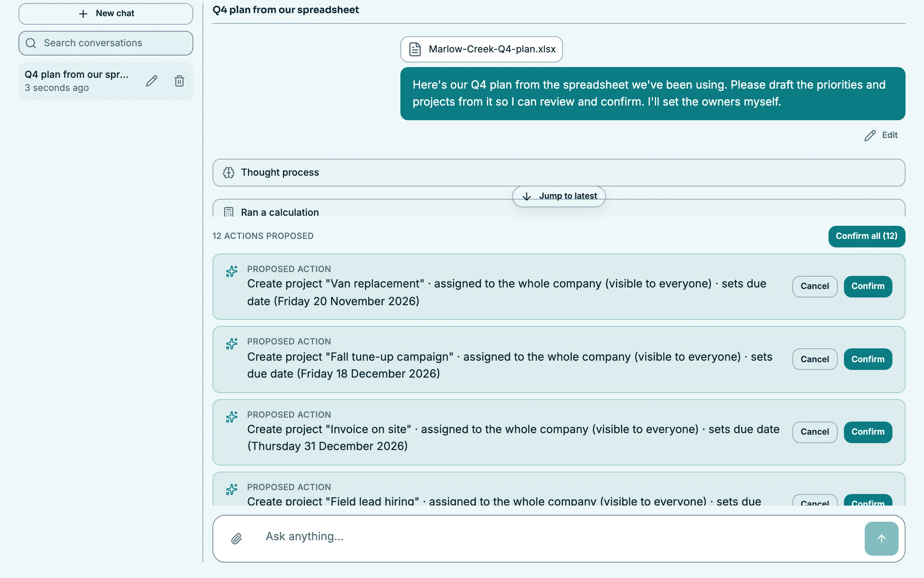
Task: Click sparkle icon on Field lead hiring action
Action: click(x=232, y=489)
